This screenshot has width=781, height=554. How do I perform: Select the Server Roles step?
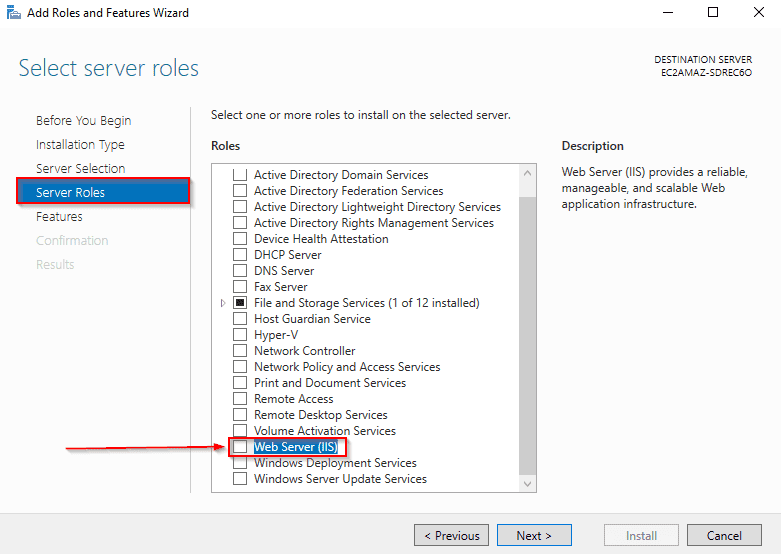[103, 192]
